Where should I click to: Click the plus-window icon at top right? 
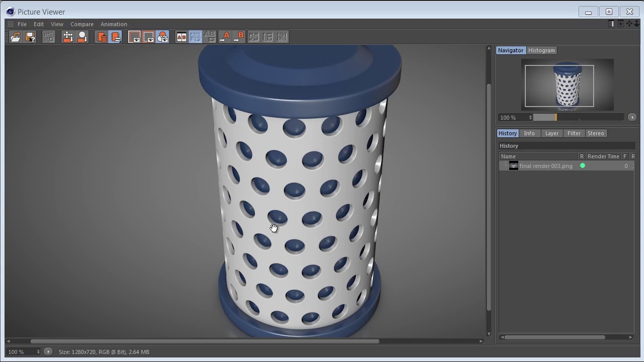click(x=620, y=24)
